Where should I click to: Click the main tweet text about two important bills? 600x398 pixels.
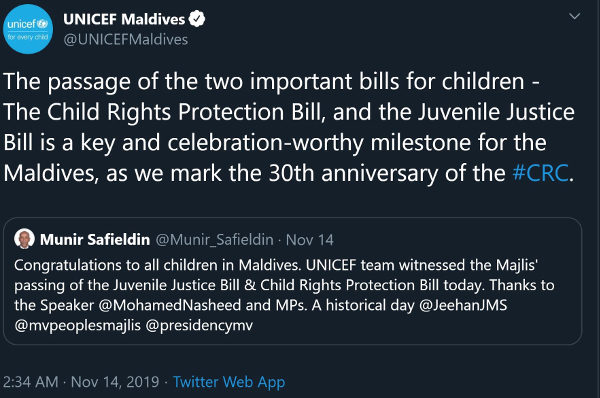coord(289,127)
